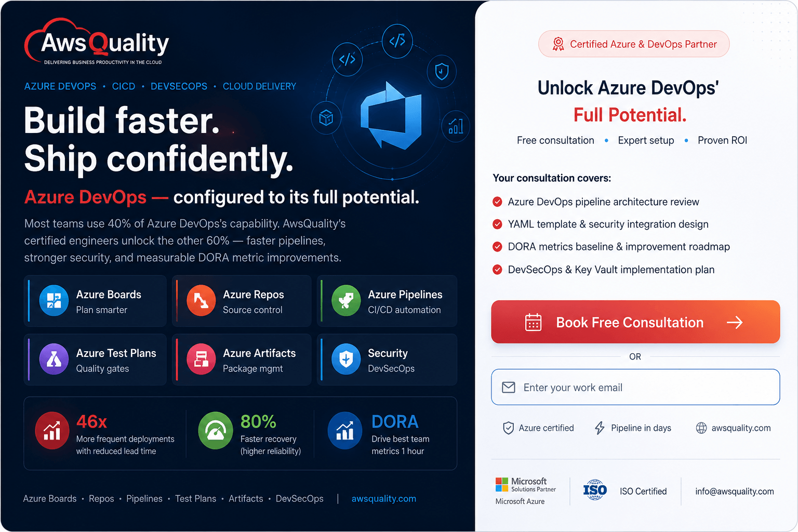Open awsquality.com link in left footer
This screenshot has height=532, width=798.
coord(384,499)
